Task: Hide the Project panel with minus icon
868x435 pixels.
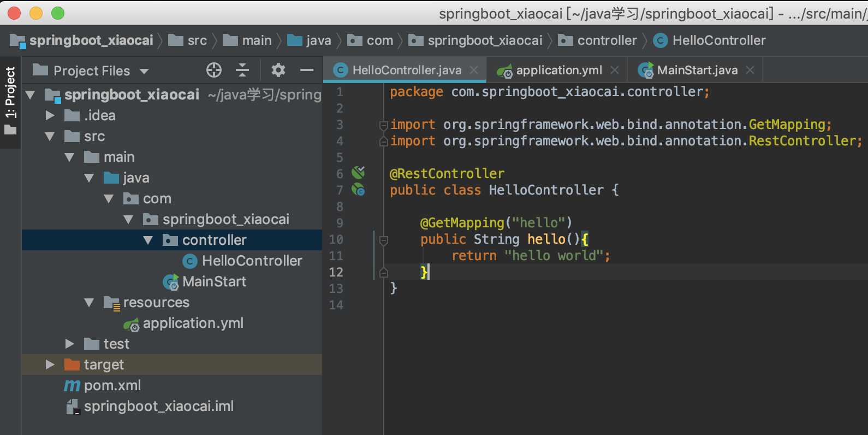Action: tap(307, 70)
